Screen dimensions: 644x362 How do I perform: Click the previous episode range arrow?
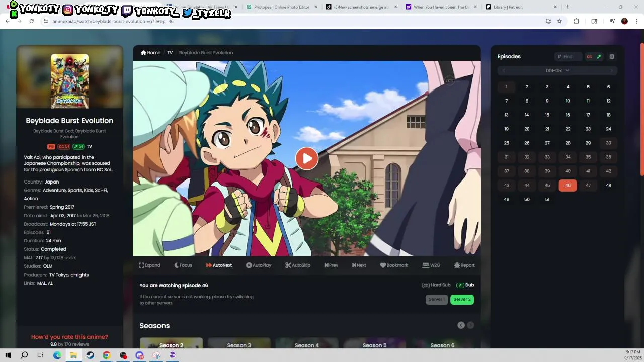[504, 71]
